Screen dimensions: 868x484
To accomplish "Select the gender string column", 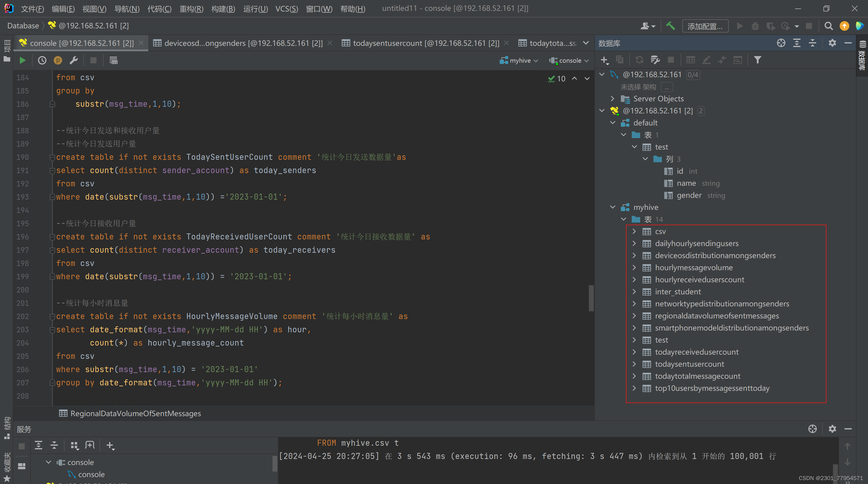I will coord(694,195).
